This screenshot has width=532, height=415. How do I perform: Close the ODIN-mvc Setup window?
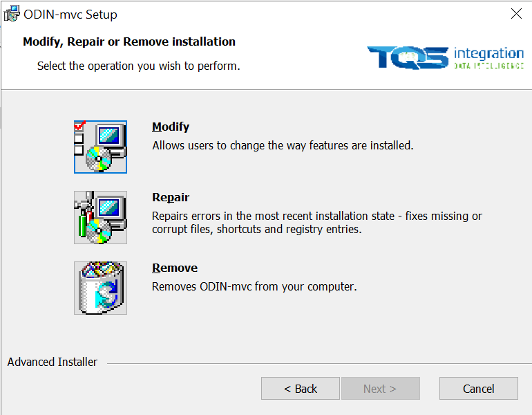515,14
